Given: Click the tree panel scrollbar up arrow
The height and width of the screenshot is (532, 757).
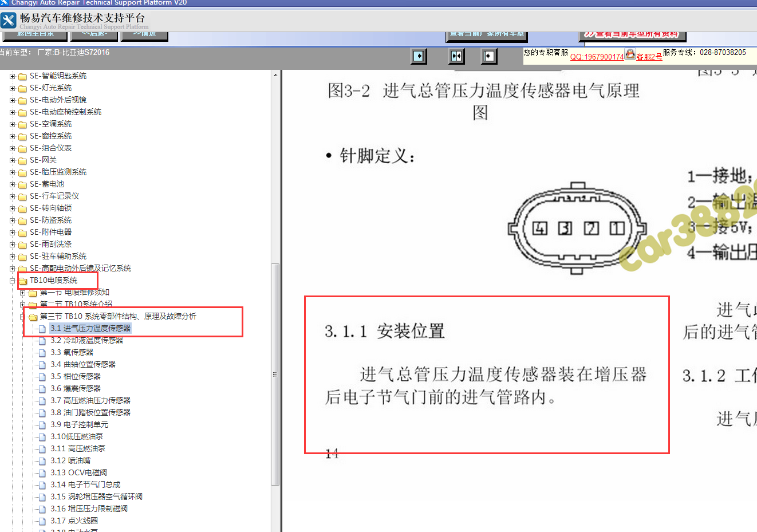Looking at the screenshot, I should pyautogui.click(x=275, y=75).
